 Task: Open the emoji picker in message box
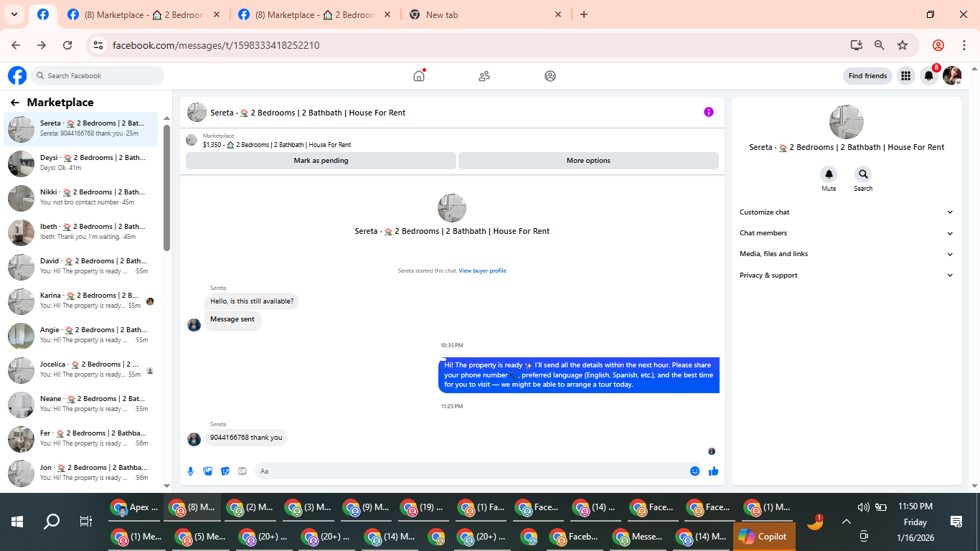(x=694, y=471)
